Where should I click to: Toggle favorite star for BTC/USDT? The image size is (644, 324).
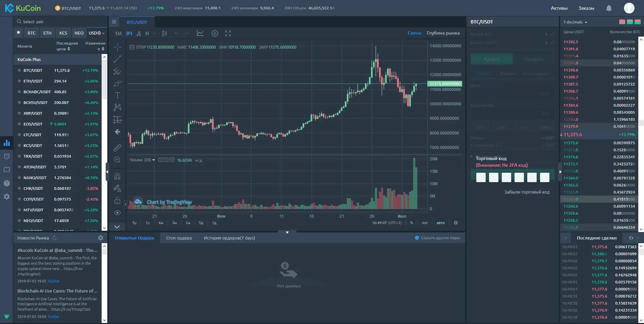tap(19, 70)
